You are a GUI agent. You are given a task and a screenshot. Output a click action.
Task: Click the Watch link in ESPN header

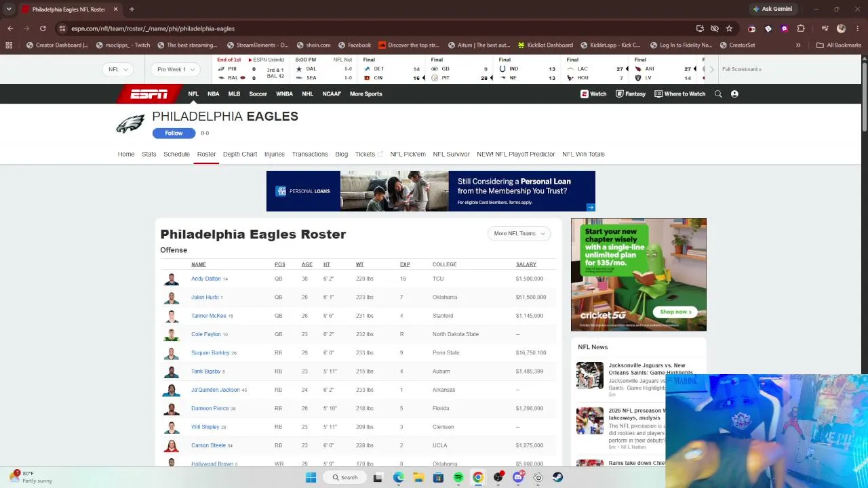click(x=593, y=94)
